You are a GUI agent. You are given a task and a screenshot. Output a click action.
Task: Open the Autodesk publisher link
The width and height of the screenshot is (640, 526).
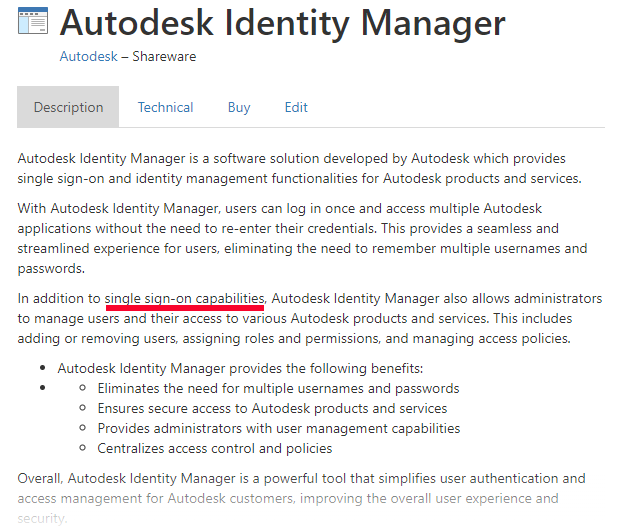[x=88, y=57]
